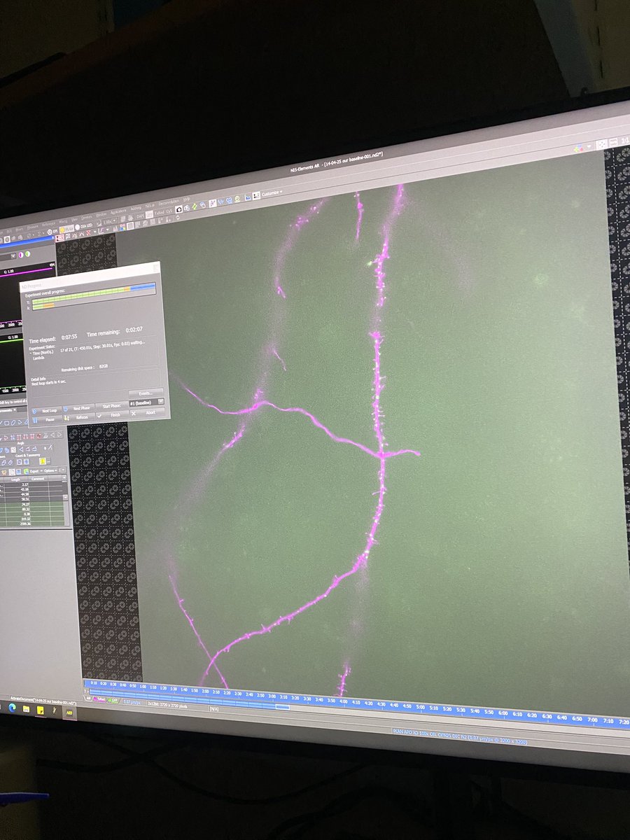Switch to the TxRed channel tab
The image size is (630, 840).
(99, 699)
